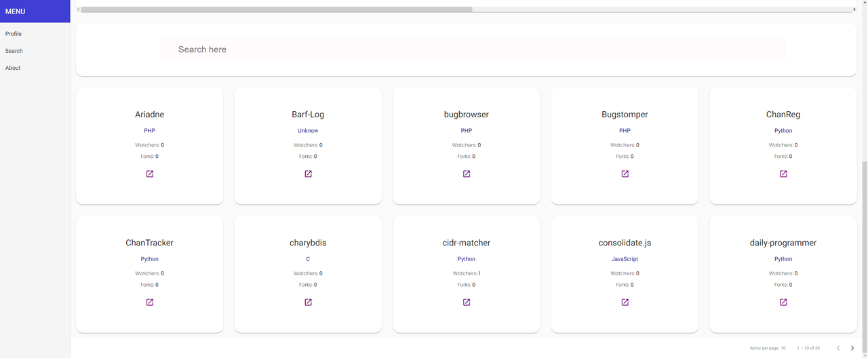868x358 pixels.
Task: Open the Ariadne repository link icon
Action: (x=150, y=174)
